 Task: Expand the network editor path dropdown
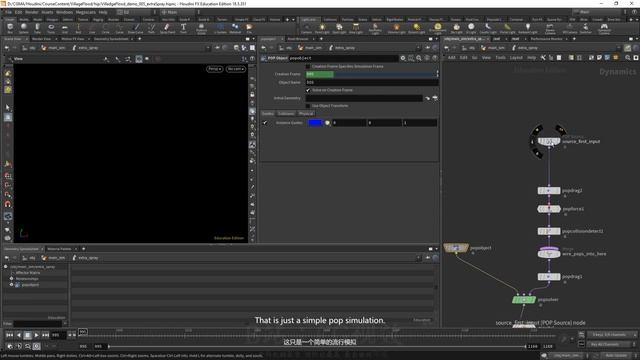[619, 48]
